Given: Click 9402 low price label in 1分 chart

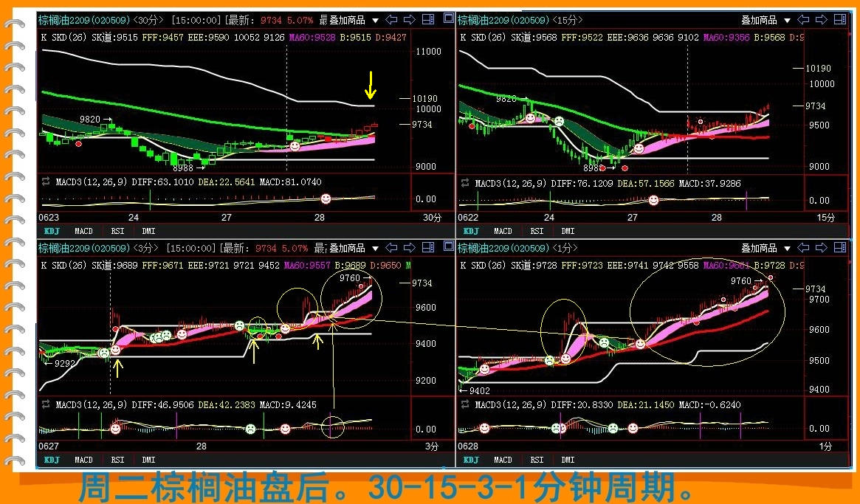Looking at the screenshot, I should tap(479, 391).
